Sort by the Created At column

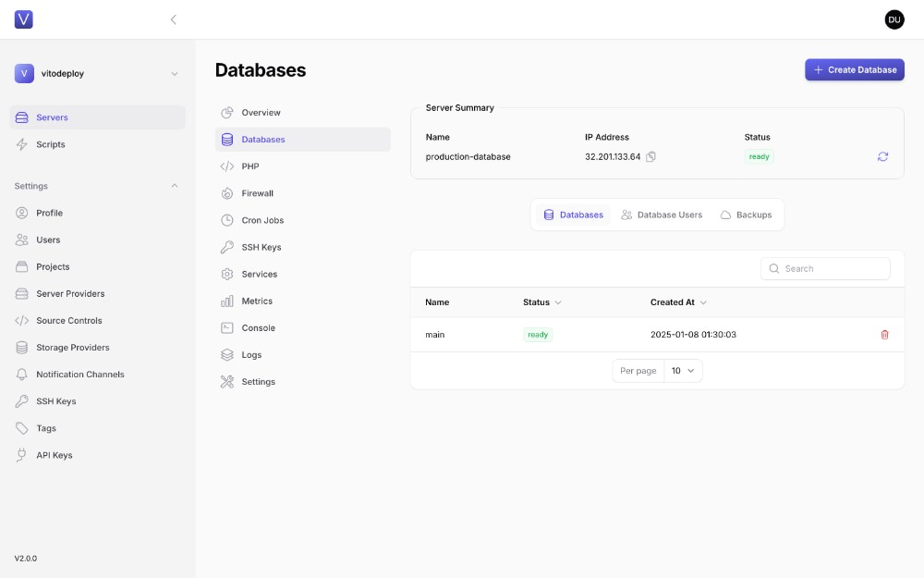click(678, 302)
